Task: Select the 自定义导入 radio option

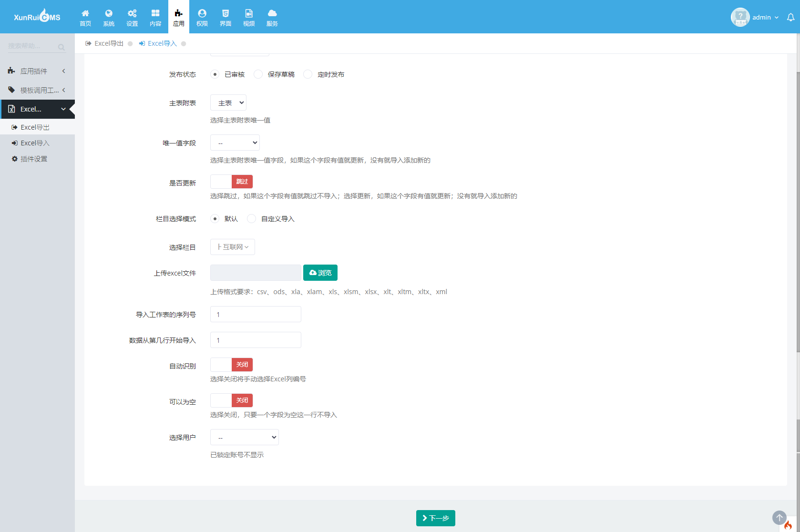Action: tap(252, 219)
